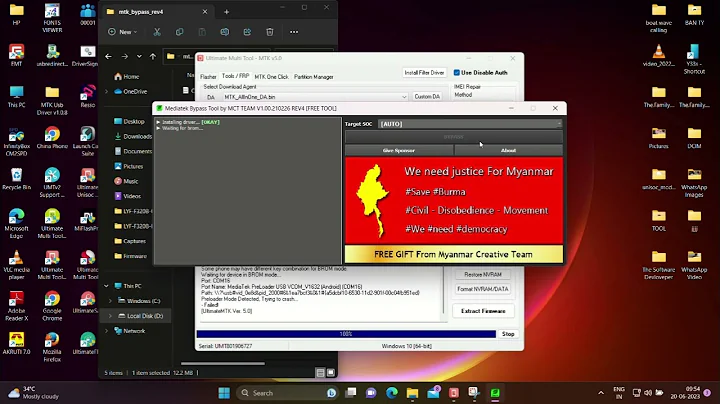Image resolution: width=720 pixels, height=404 pixels.
Task: Click the taskbar Search box
Action: pyautogui.click(x=288, y=393)
